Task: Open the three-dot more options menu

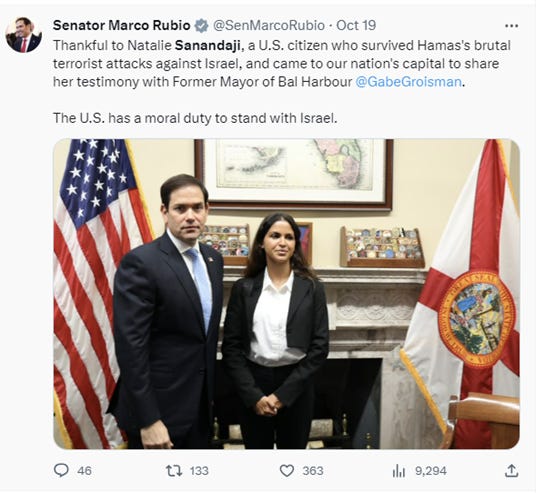Action: click(x=511, y=26)
